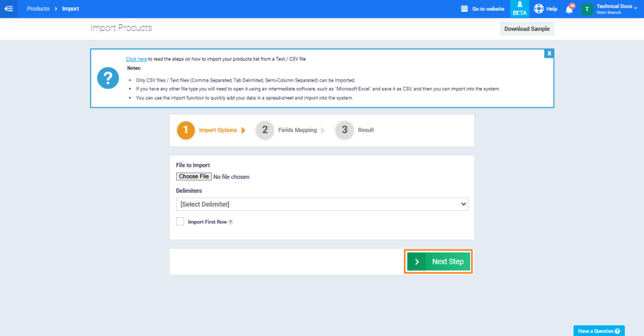
Task: Open Go to website link
Action: tap(488, 9)
